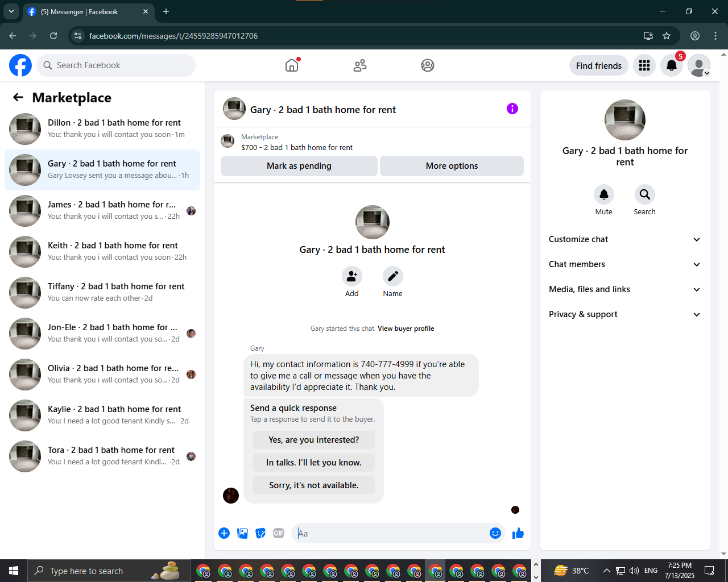Open more actions plus icon
The image size is (728, 582).
[x=224, y=533]
